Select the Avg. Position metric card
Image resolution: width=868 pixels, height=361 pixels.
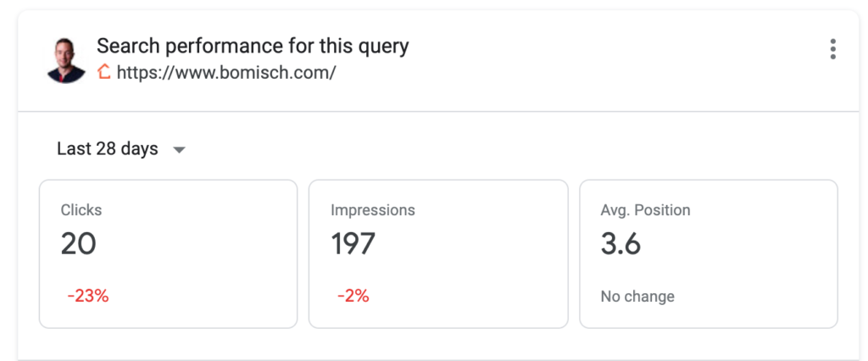(708, 253)
